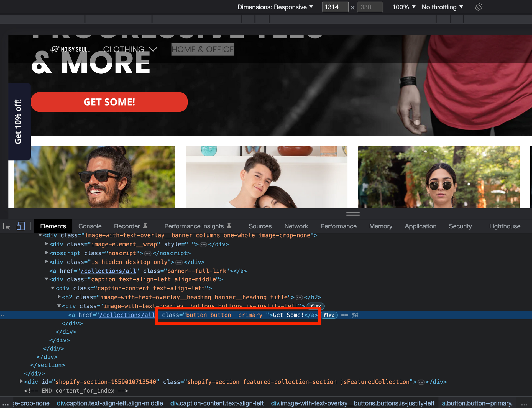Open the Network tab
532x408 pixels.
(296, 226)
